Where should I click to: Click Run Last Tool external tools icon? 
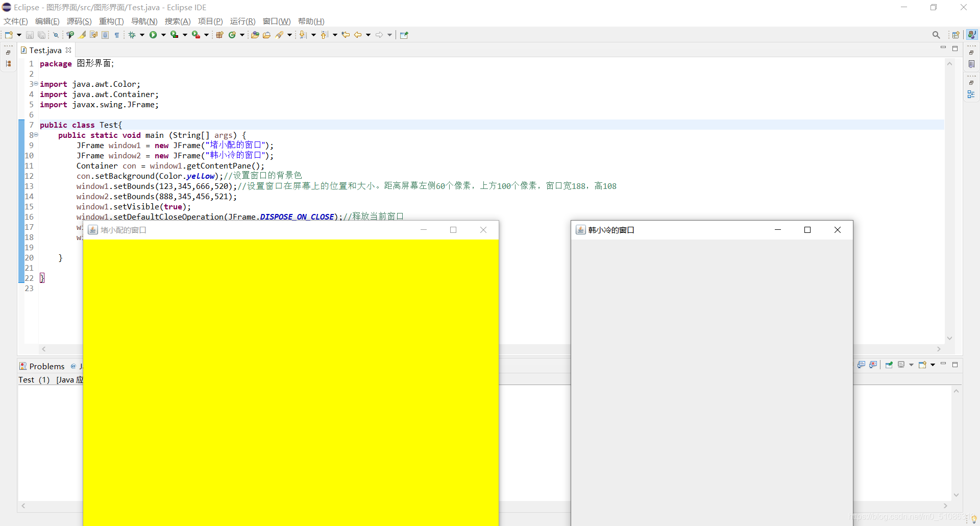click(196, 35)
